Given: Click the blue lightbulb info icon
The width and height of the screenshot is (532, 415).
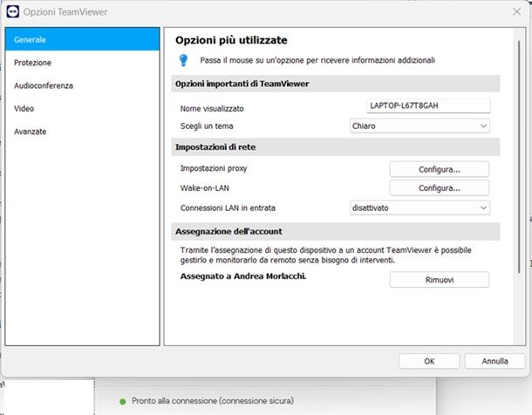Looking at the screenshot, I should (183, 60).
